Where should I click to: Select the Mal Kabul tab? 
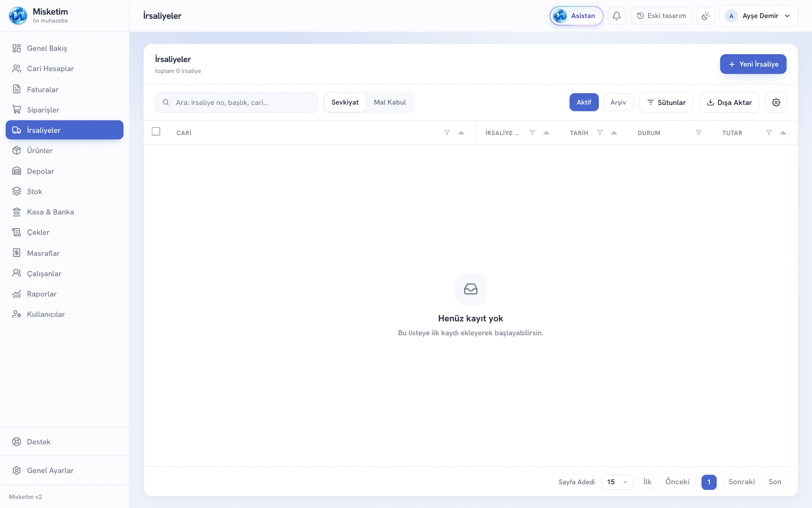(x=389, y=102)
